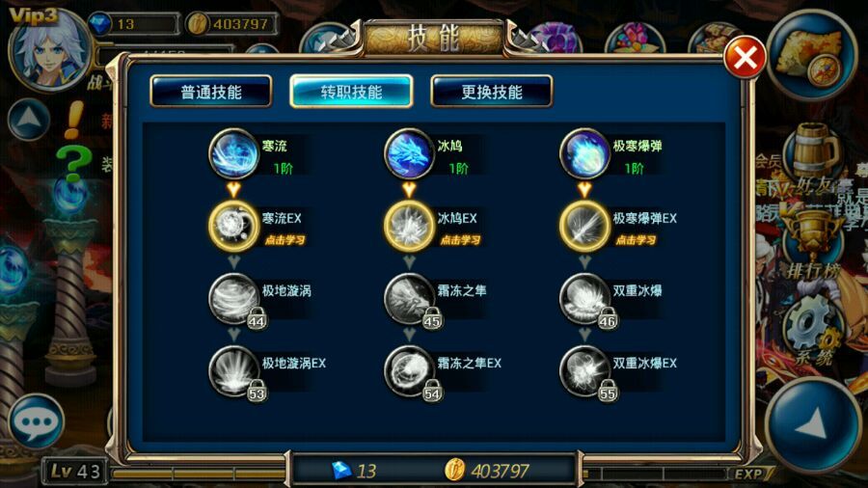Learn the 极寒爆弹EX skill

(584, 226)
